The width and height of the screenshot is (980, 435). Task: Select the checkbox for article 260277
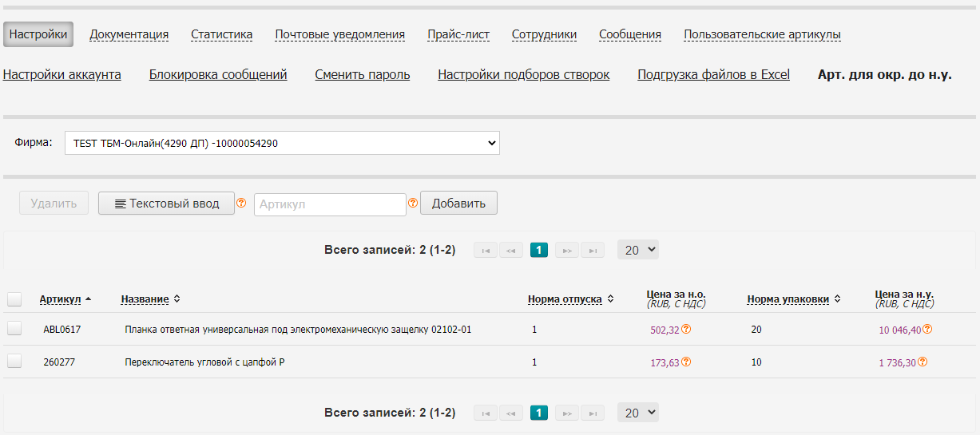tap(14, 362)
